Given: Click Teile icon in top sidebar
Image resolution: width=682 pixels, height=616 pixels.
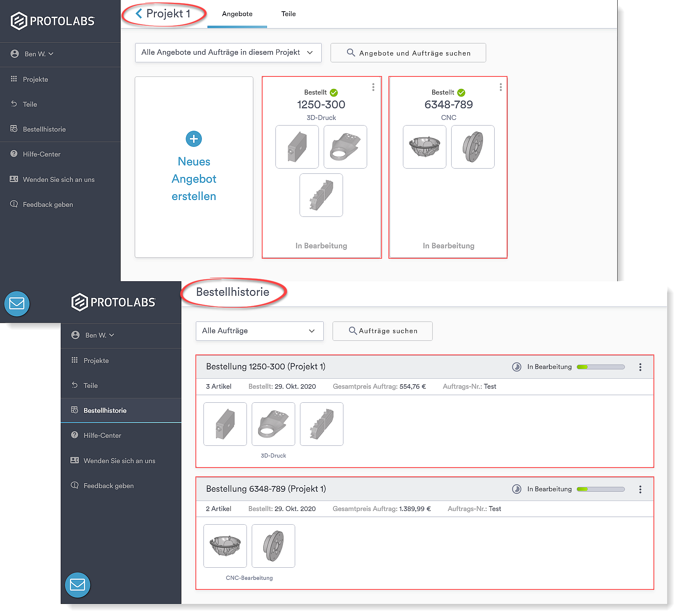Looking at the screenshot, I should (14, 104).
